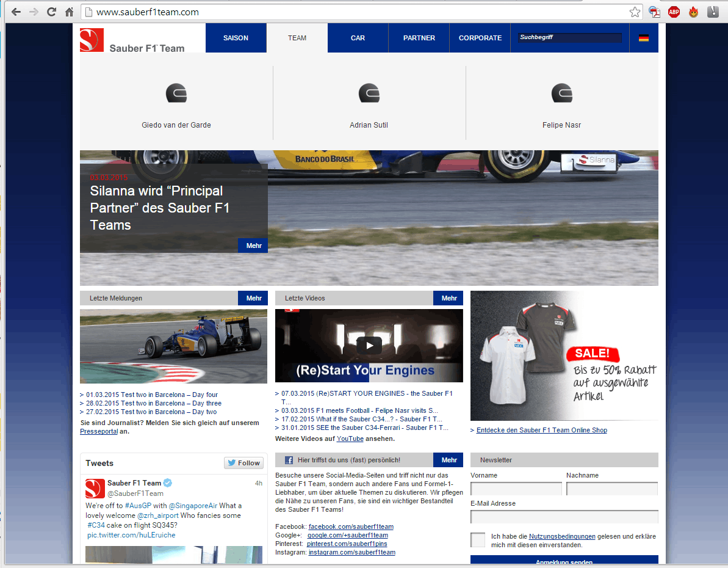Screen dimensions: 728x568
Task: Open 17.02.2015 What if the Sauber C34 link
Action: [x=362, y=419]
